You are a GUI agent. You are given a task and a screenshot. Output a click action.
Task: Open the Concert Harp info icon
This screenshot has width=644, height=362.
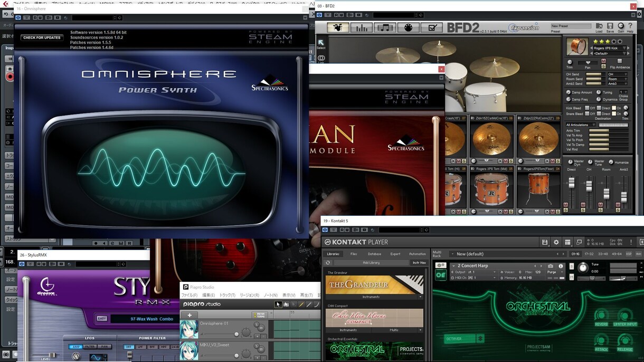click(x=561, y=266)
